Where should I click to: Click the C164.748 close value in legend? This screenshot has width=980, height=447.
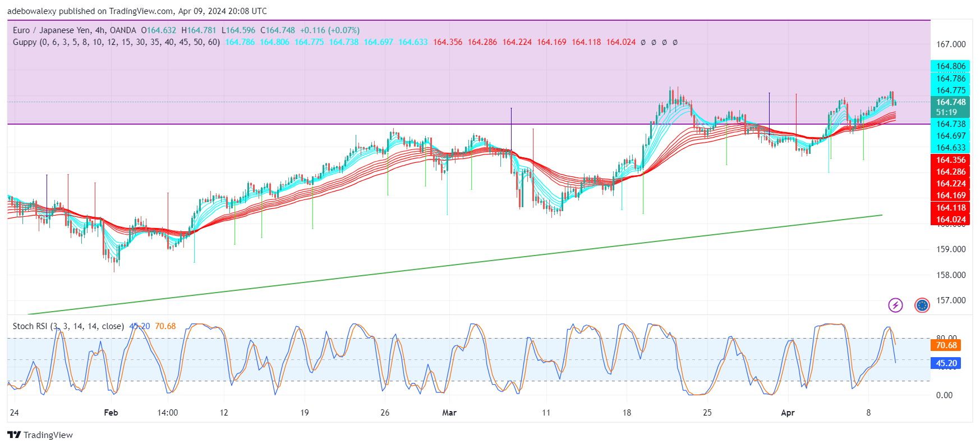pos(278,30)
